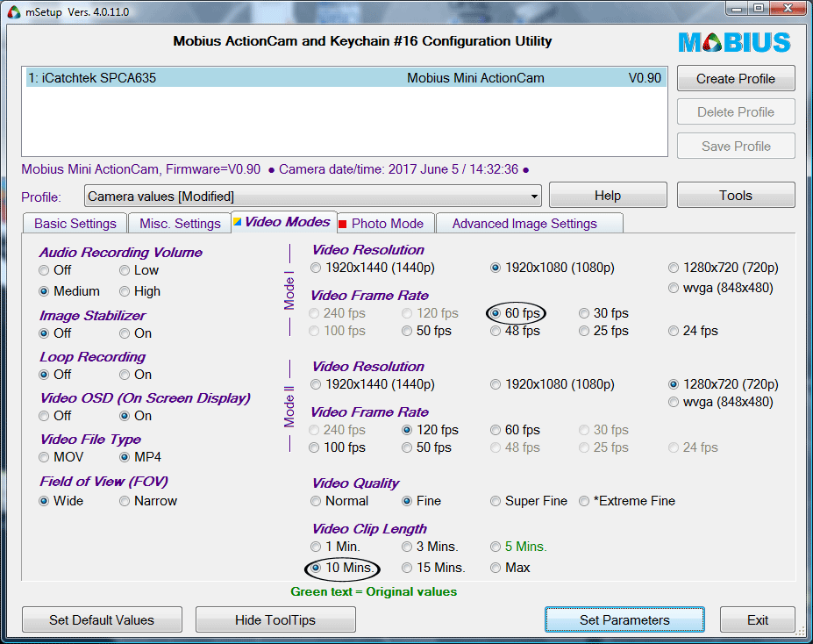Select wvga (848x480) for Mode I resolution

[x=721, y=288]
